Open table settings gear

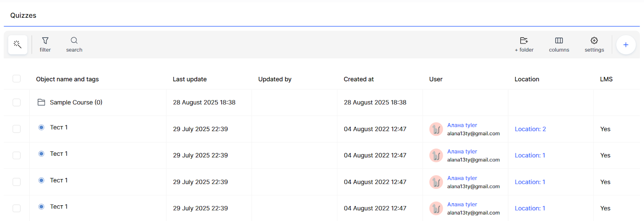click(594, 44)
